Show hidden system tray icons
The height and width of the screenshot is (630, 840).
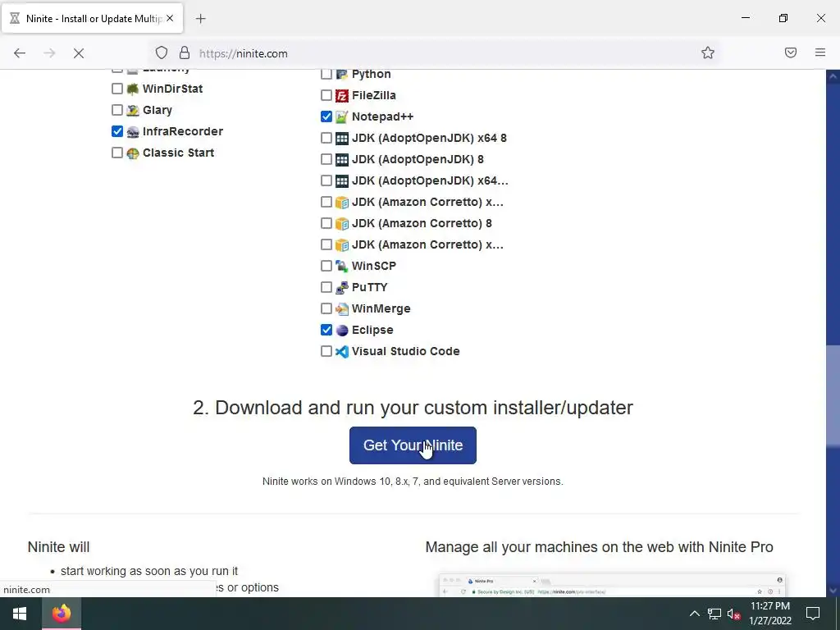[x=694, y=614]
